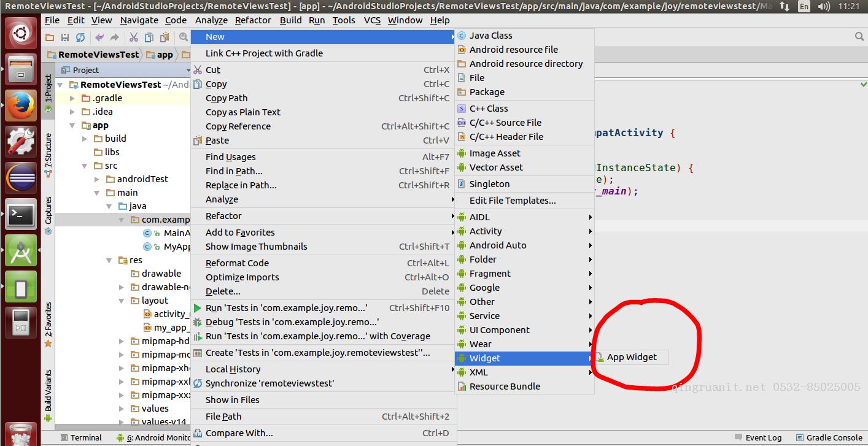This screenshot has width=868, height=446.
Task: Click the Synchronize refresh icon
Action: [198, 383]
